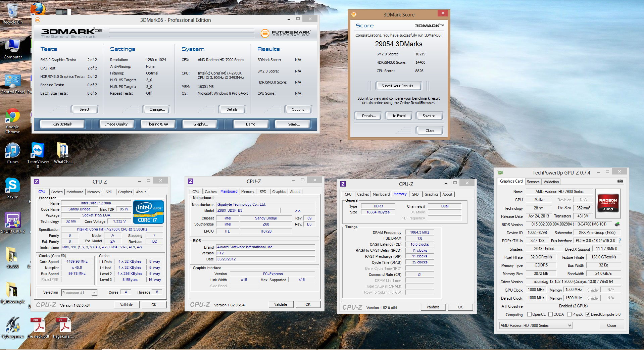Select the Computer desktop icon

click(12, 49)
